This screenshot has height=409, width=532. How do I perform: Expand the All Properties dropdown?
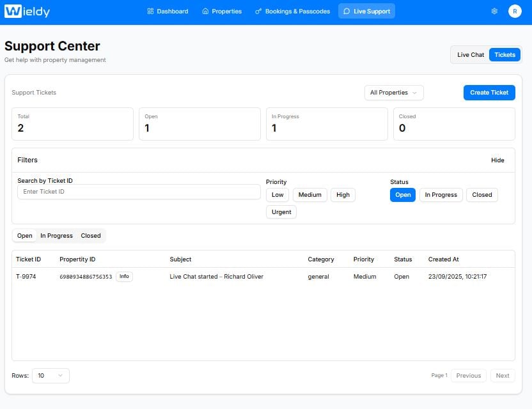pos(394,93)
